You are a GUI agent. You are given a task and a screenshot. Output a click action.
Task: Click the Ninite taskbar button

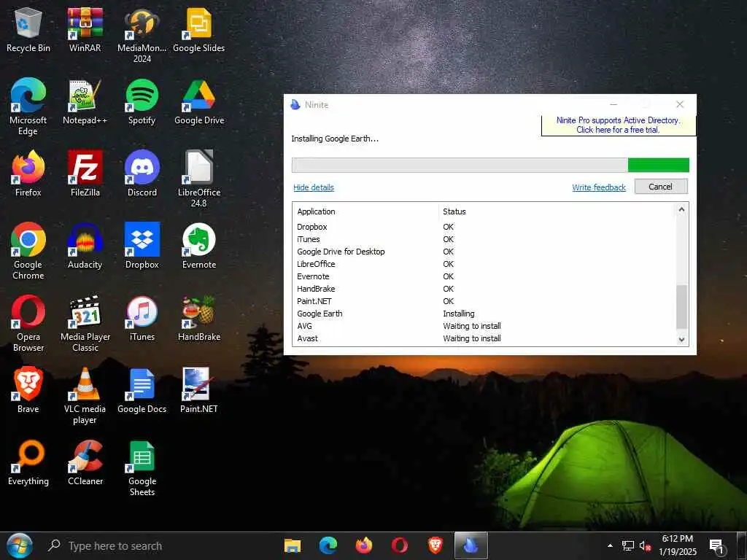[471, 545]
